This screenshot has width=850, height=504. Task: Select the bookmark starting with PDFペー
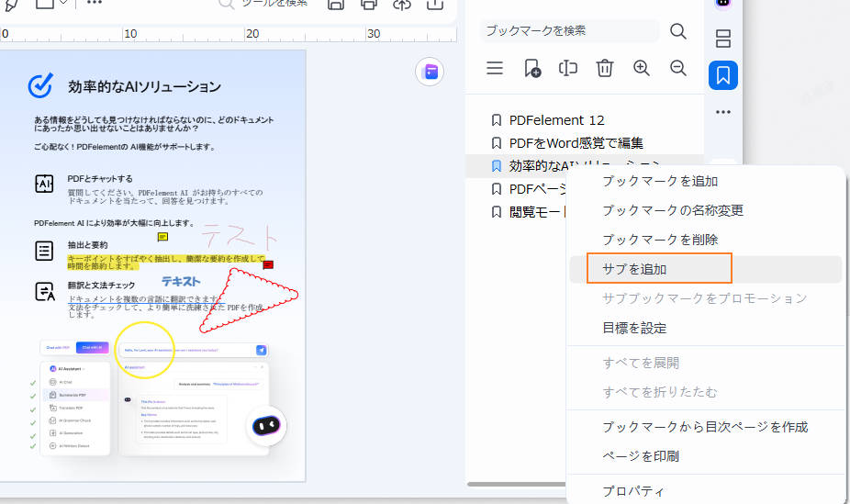[538, 188]
